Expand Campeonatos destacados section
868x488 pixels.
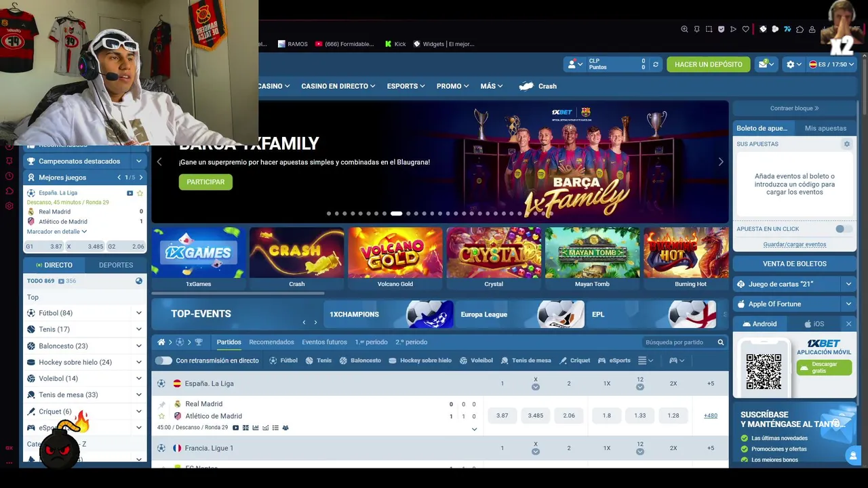(139, 161)
